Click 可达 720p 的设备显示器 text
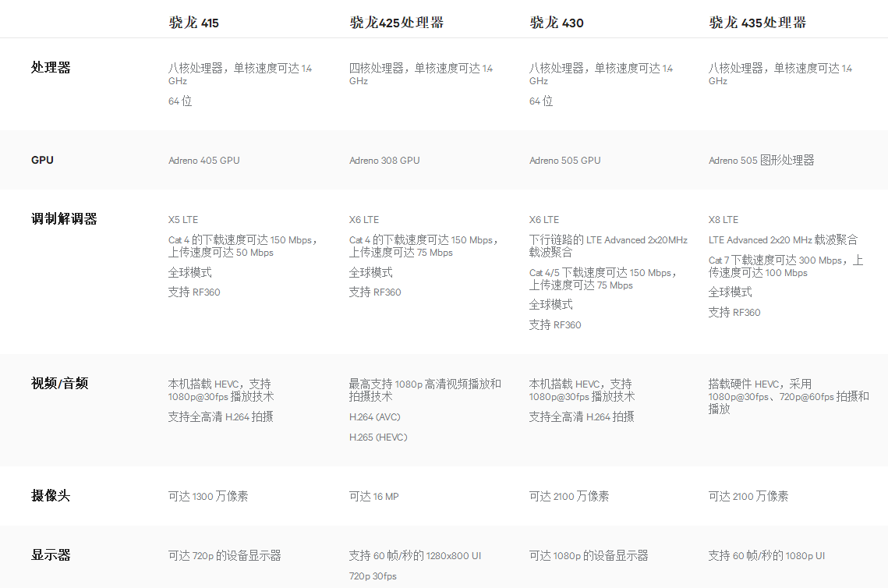This screenshot has height=588, width=888. click(x=225, y=556)
